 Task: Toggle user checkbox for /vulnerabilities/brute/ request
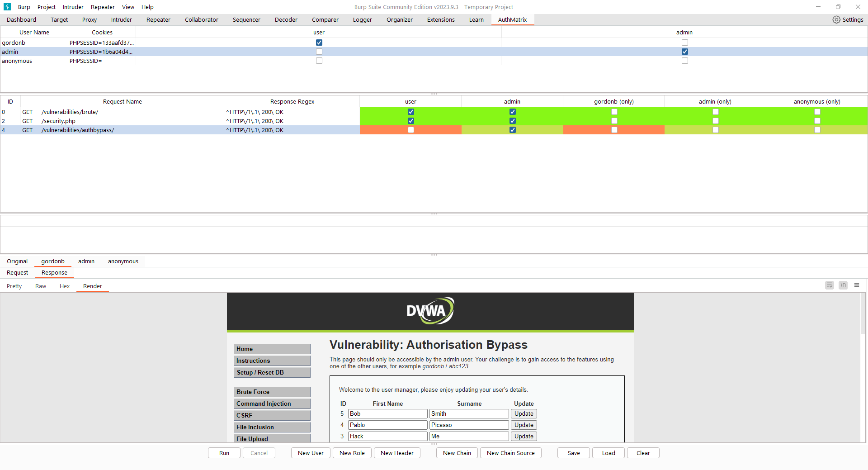click(411, 112)
